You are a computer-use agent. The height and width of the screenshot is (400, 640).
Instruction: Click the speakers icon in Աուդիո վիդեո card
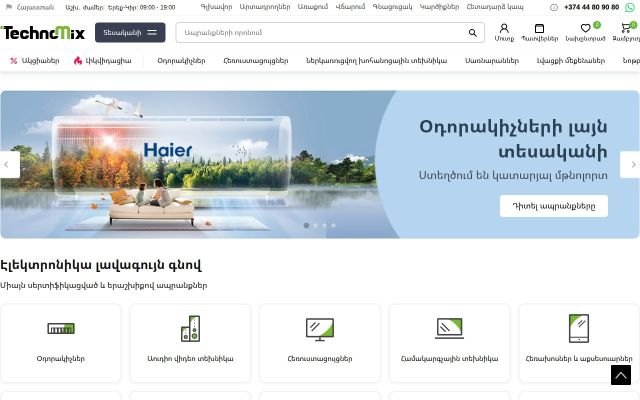point(190,329)
